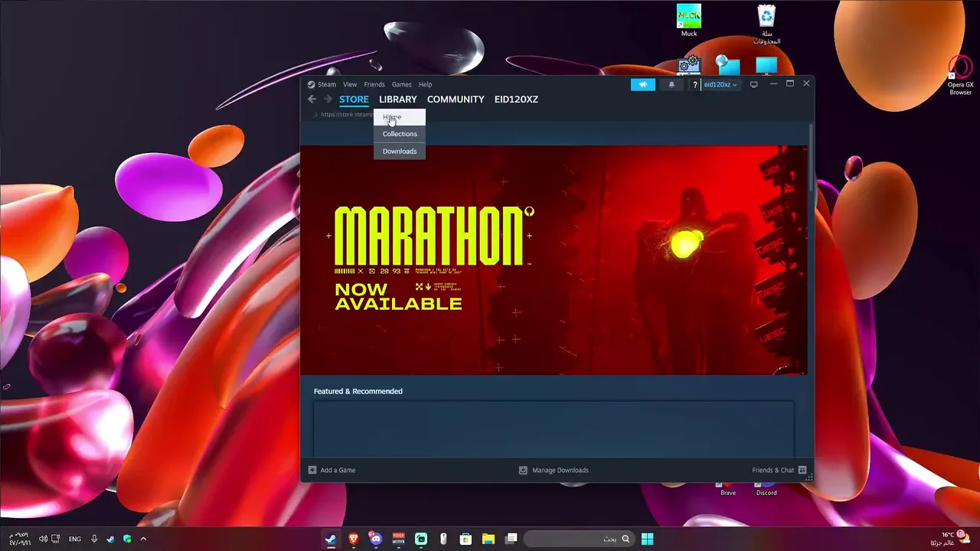Open Task View in the taskbar

pos(511,539)
